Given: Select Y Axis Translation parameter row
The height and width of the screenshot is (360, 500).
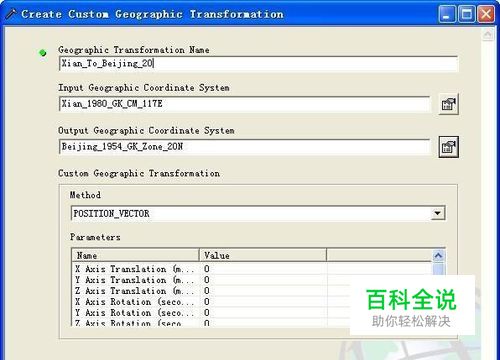Looking at the screenshot, I should pyautogui.click(x=252, y=280).
